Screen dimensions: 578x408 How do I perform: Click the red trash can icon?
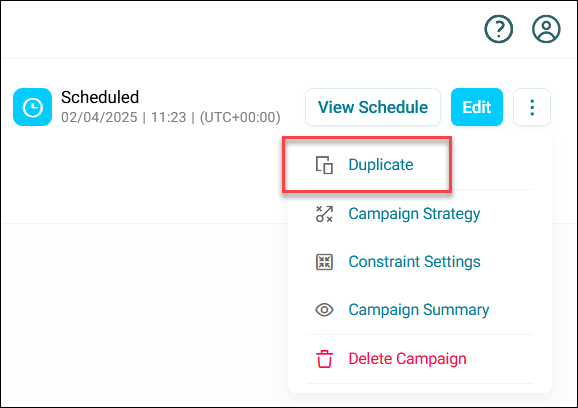[324, 359]
